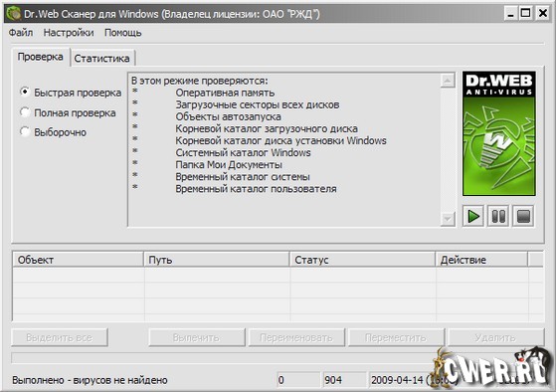
Task: Select the Полная проверка radio button
Action: [25, 112]
